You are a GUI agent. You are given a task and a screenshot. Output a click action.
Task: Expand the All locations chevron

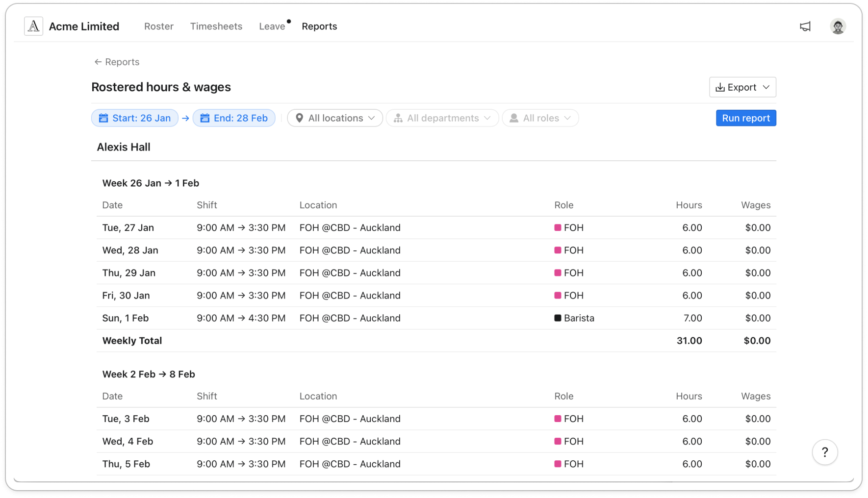click(x=371, y=118)
